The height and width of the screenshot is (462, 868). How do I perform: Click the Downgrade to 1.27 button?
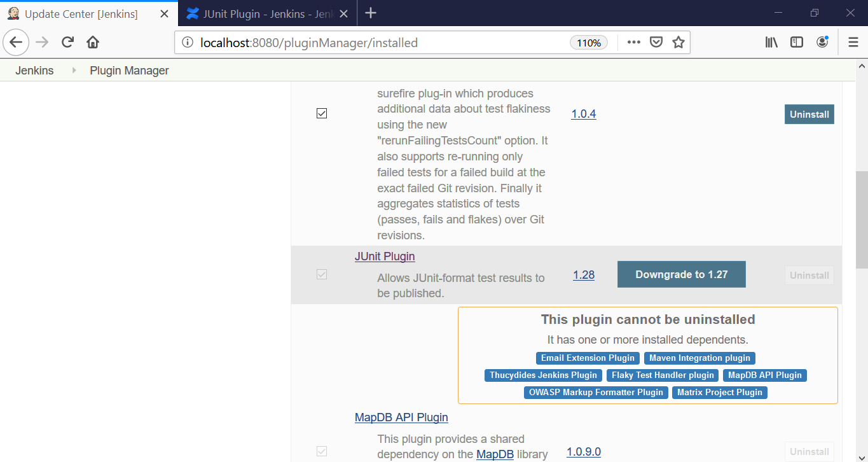681,274
